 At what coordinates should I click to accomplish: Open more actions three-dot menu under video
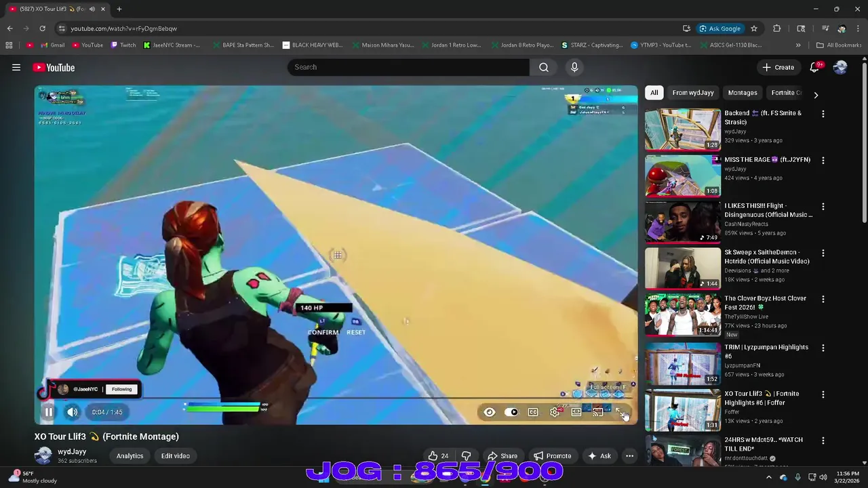(x=629, y=456)
